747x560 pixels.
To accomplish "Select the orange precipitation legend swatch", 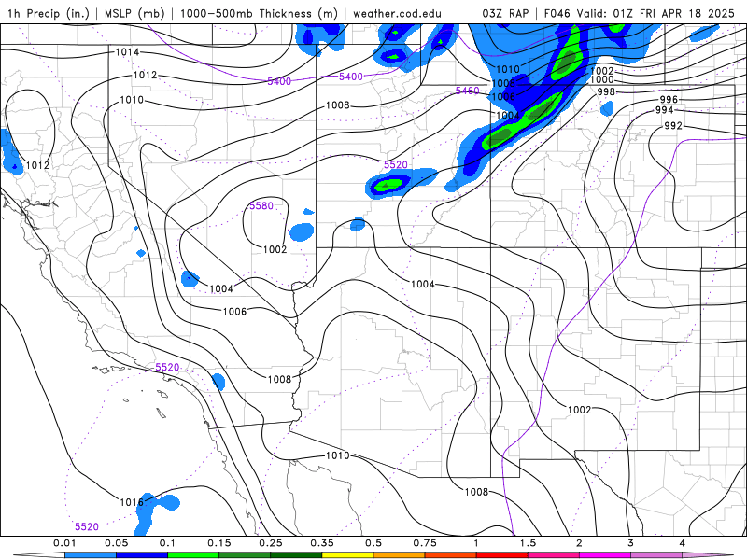I will pyautogui.click(x=400, y=555).
